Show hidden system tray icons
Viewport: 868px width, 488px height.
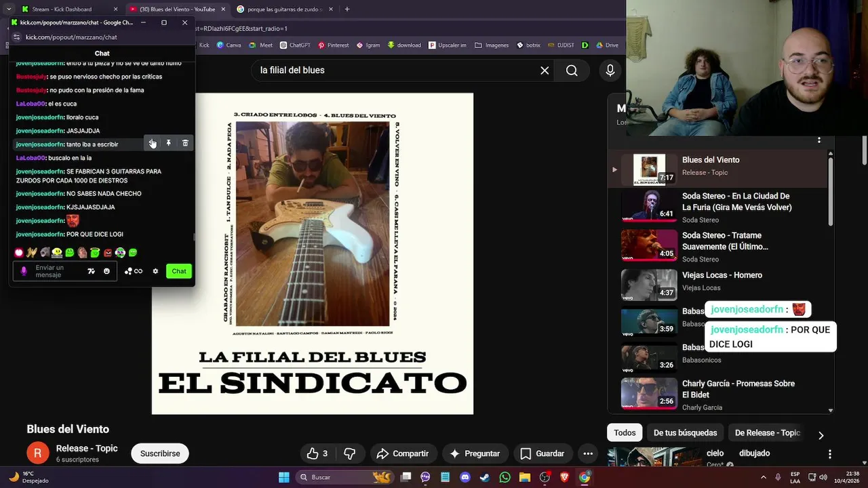(x=763, y=477)
